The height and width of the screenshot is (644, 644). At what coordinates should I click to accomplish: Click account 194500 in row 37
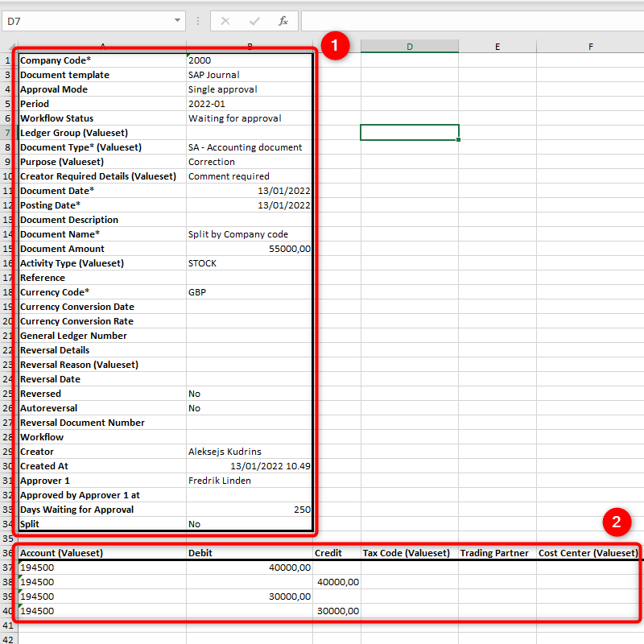coord(102,568)
